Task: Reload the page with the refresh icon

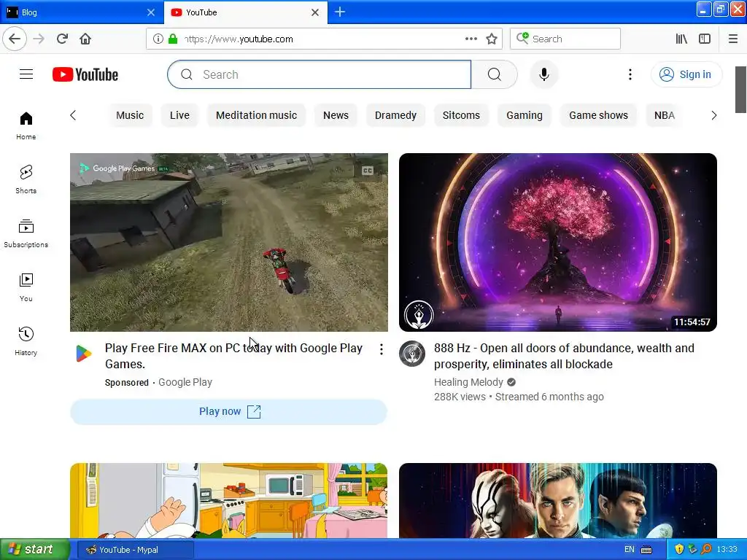Action: (x=63, y=39)
